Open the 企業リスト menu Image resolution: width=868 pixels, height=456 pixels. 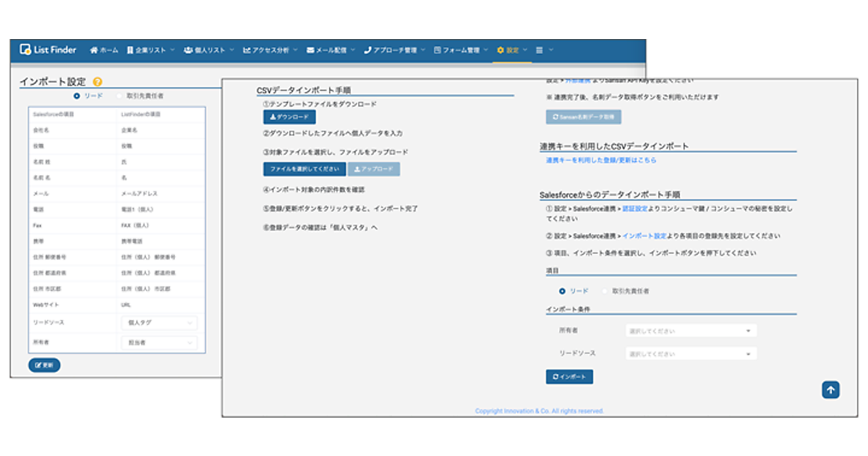point(150,50)
